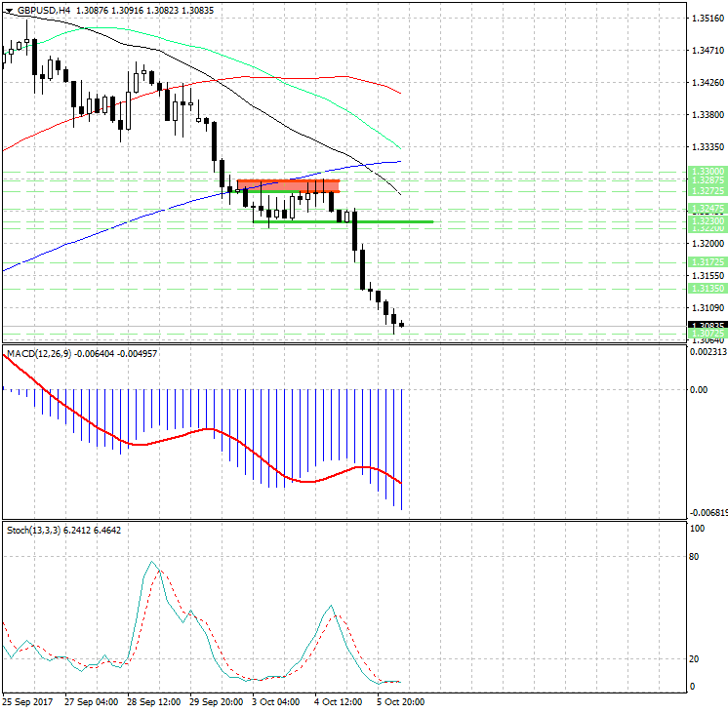
Task: Open the chart menu triangle beside GBPUSD,H4
Action: (9, 10)
